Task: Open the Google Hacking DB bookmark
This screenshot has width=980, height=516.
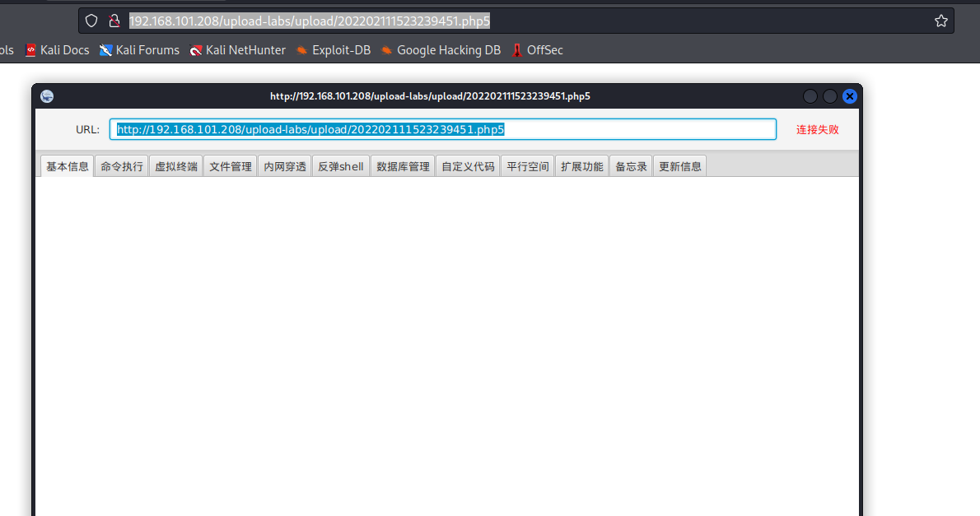Action: 441,50
